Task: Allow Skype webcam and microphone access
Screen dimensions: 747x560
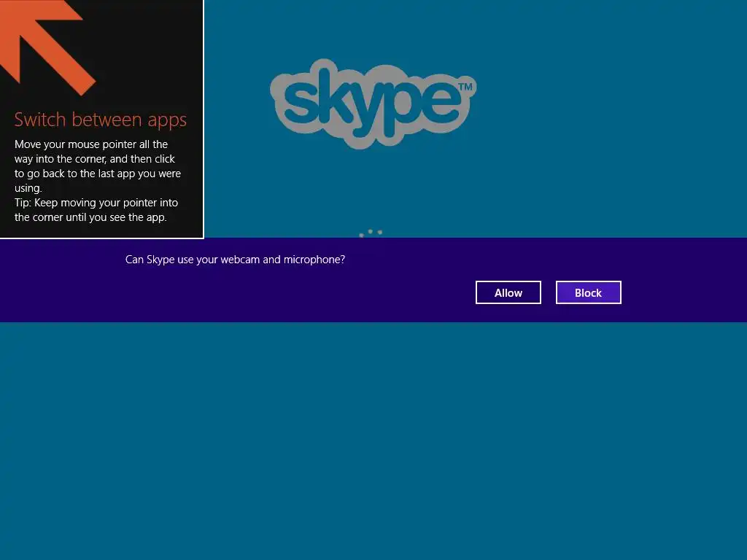Action: click(508, 292)
